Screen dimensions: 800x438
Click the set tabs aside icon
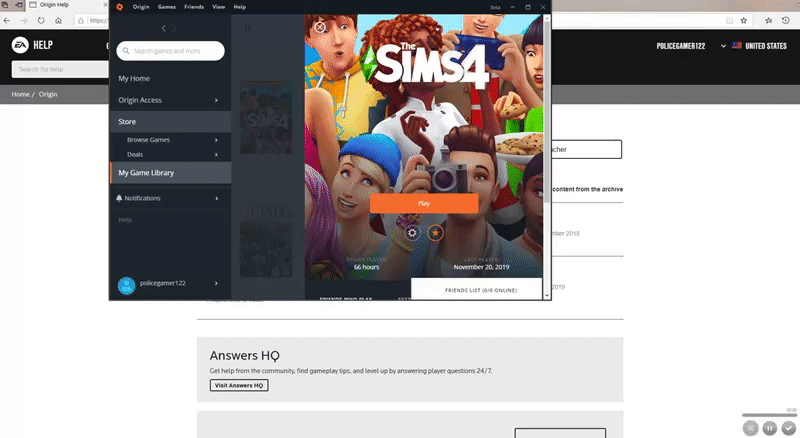pos(18,5)
